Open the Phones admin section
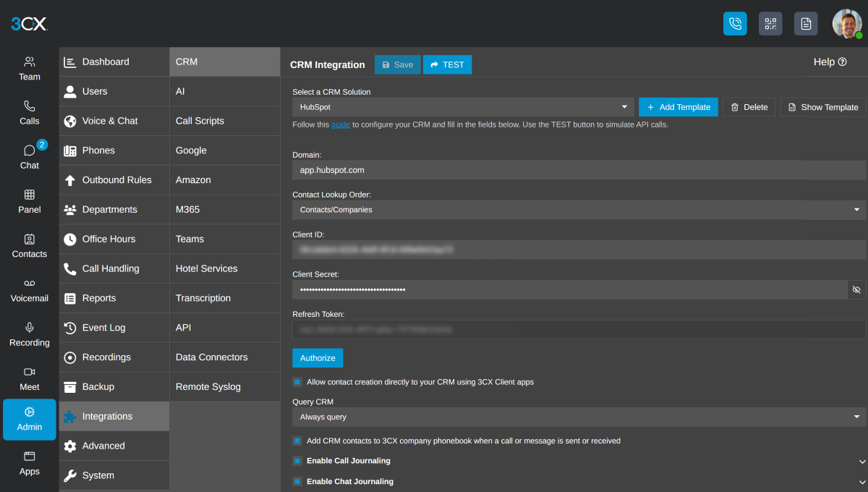This screenshot has width=868, height=492. pos(114,150)
